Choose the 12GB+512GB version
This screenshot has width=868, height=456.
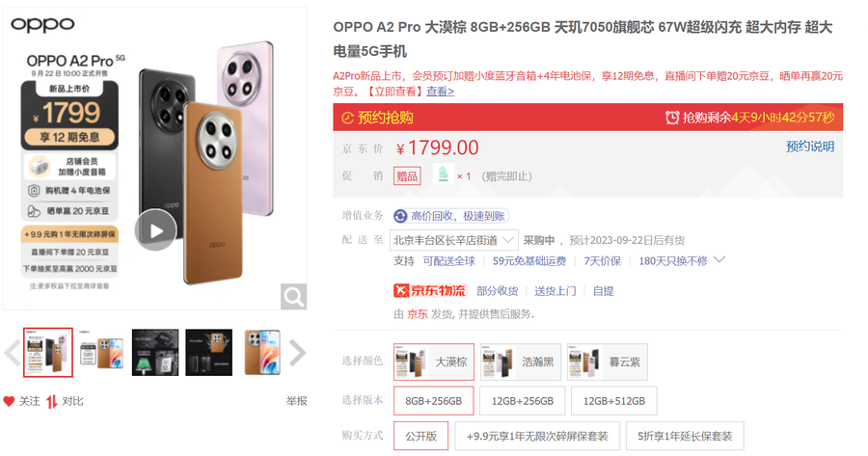coord(614,401)
